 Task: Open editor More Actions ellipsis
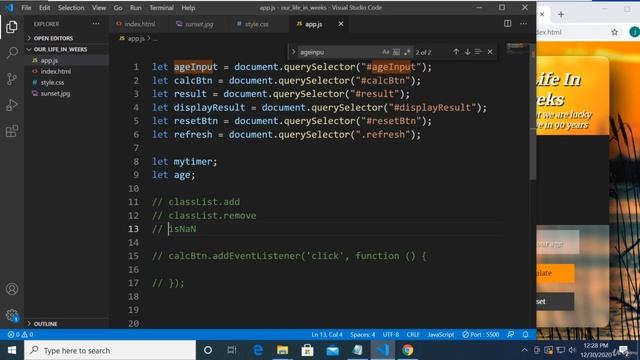pos(523,24)
